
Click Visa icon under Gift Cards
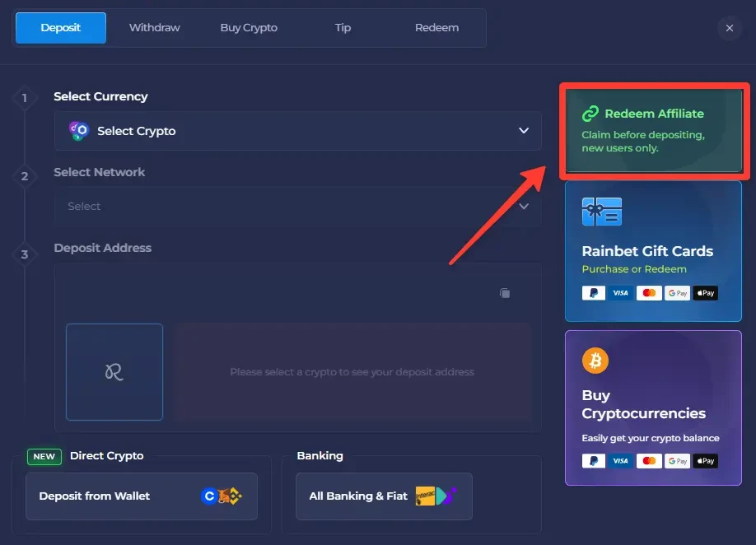coord(620,293)
